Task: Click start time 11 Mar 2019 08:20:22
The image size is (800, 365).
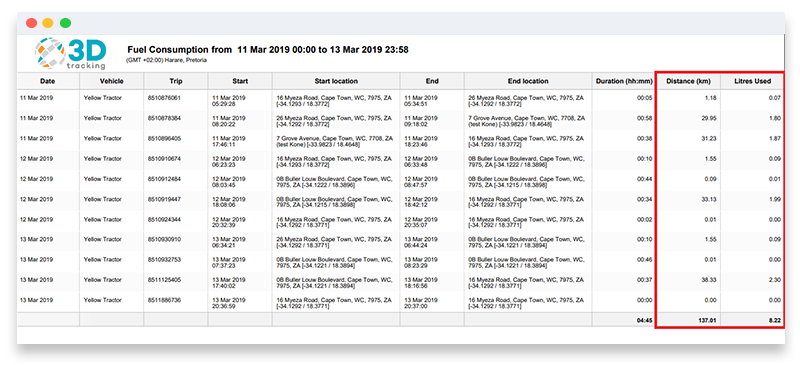Action: point(229,121)
